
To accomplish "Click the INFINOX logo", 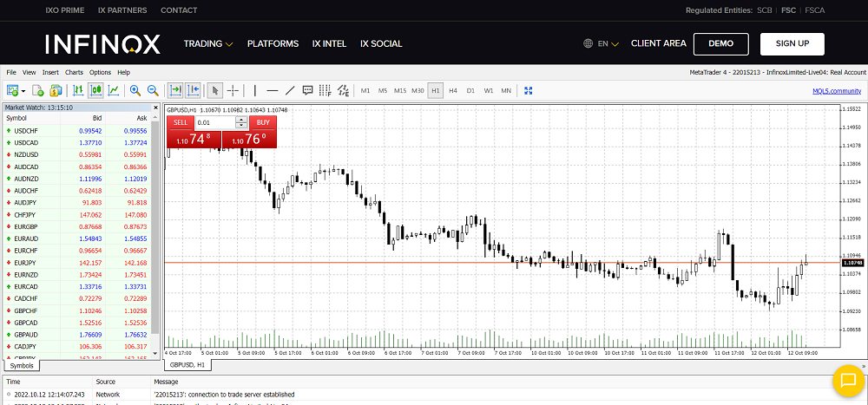I will pyautogui.click(x=103, y=43).
